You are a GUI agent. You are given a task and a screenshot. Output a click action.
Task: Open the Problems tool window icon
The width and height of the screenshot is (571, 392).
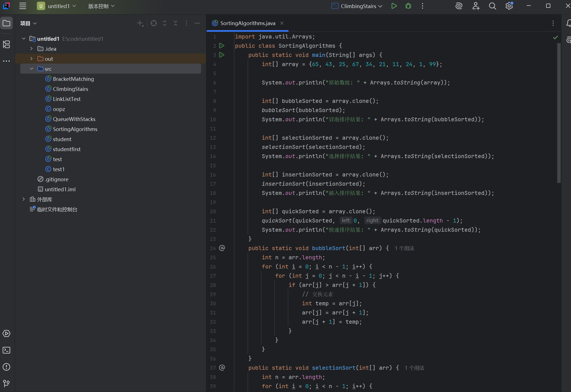pyautogui.click(x=6, y=367)
